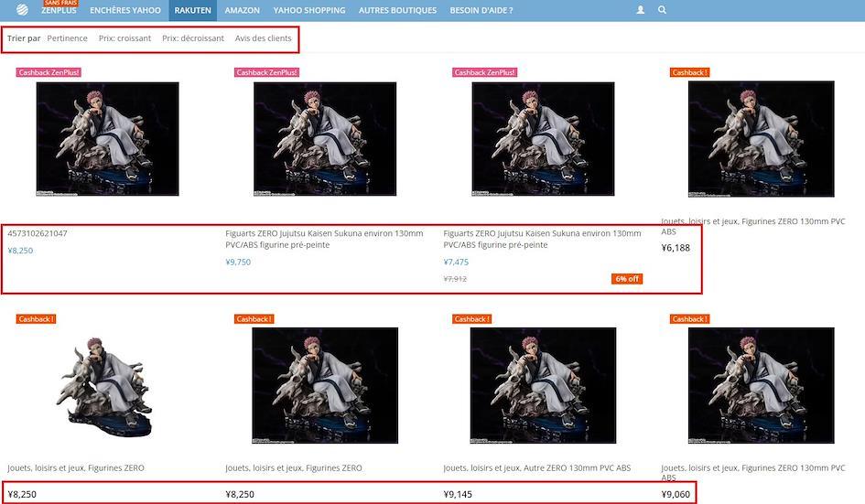Open thumbnail of the ¥6,188 figurine
The width and height of the screenshot is (865, 504).
[x=762, y=139]
